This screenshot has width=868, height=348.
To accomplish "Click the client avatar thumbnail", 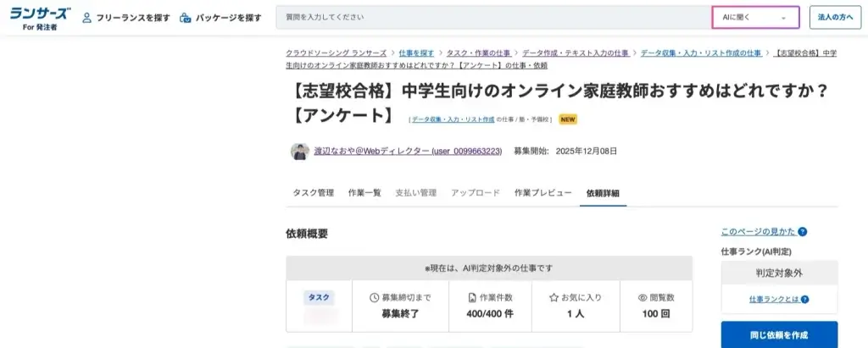I will [299, 151].
